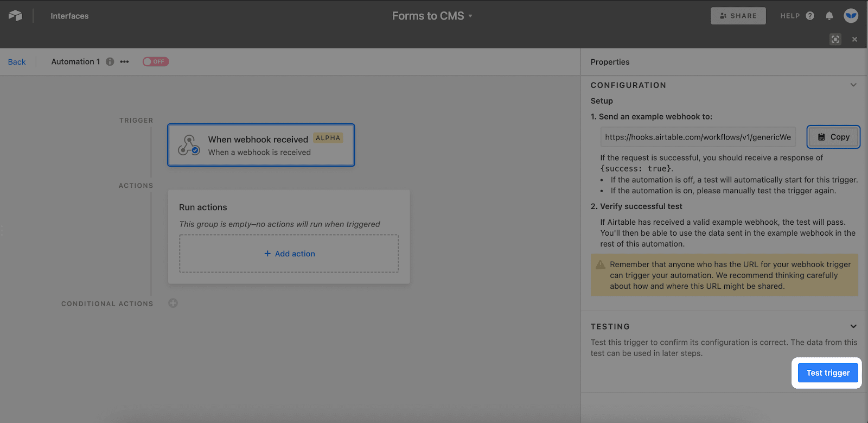Open the Forms to CMS base dropdown

click(432, 16)
